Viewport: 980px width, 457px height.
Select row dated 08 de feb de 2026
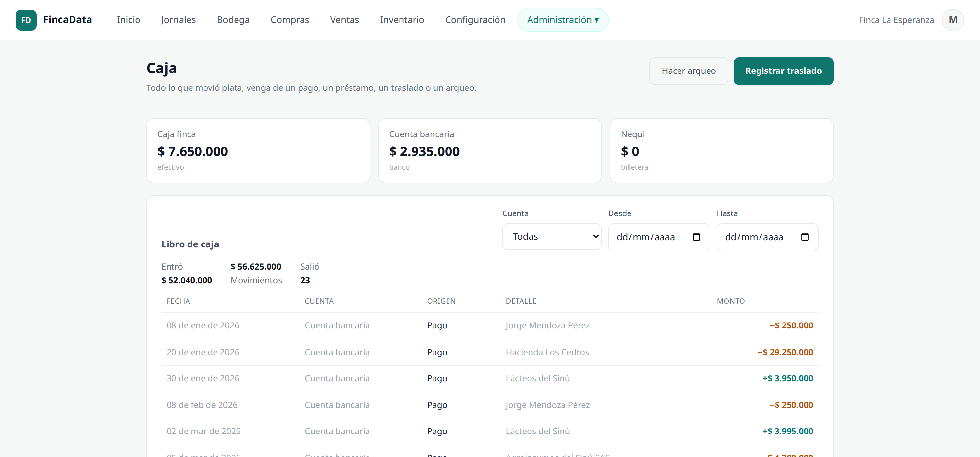click(490, 405)
